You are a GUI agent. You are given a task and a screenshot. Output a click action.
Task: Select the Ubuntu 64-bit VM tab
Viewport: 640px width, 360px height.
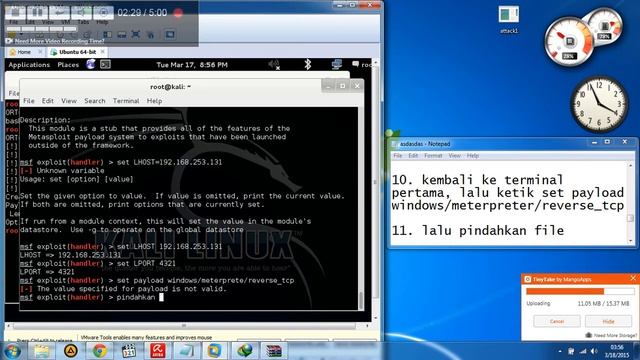pyautogui.click(x=78, y=52)
